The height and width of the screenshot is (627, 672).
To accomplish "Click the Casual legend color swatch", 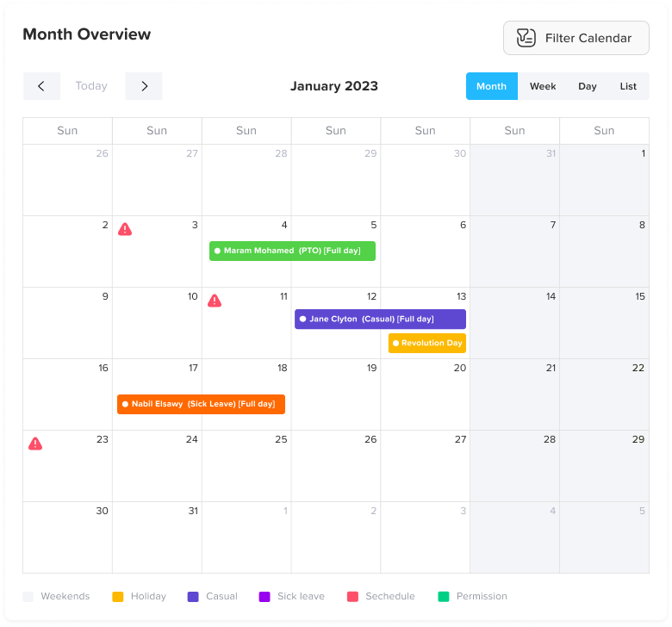I will [193, 596].
